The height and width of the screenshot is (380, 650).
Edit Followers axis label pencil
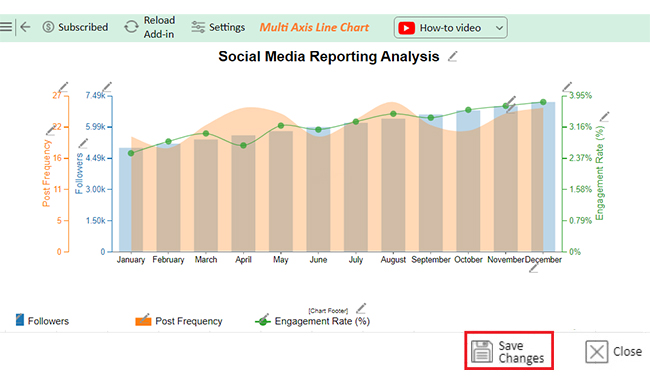(83, 143)
